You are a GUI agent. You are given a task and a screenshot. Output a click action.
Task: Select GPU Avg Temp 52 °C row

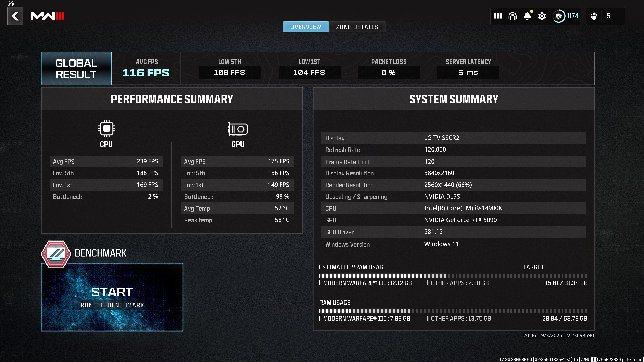tap(237, 208)
